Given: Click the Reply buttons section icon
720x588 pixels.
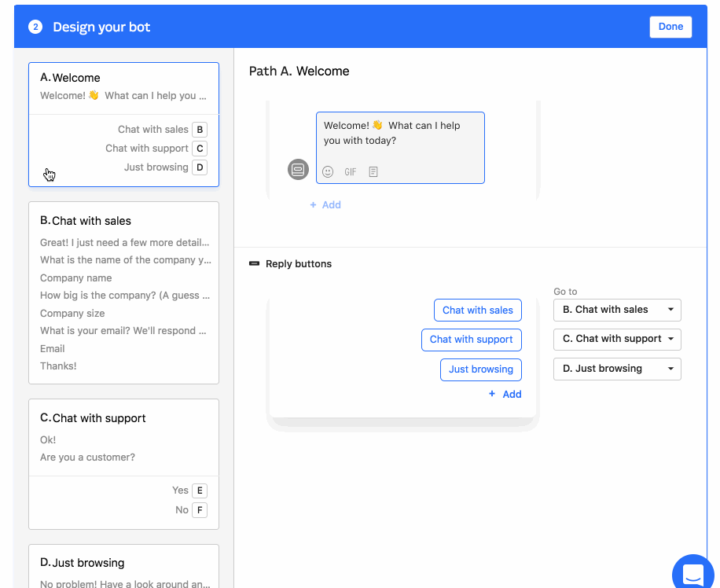Looking at the screenshot, I should click(x=254, y=264).
